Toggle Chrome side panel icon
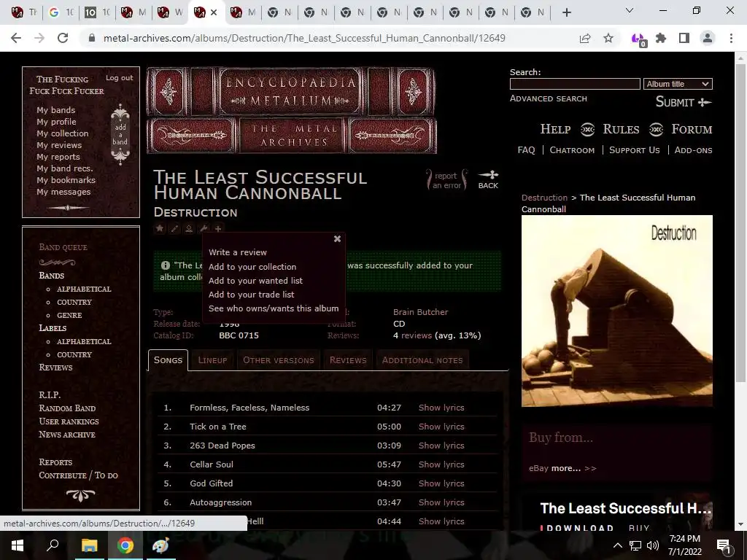This screenshot has width=747, height=560. [x=684, y=38]
